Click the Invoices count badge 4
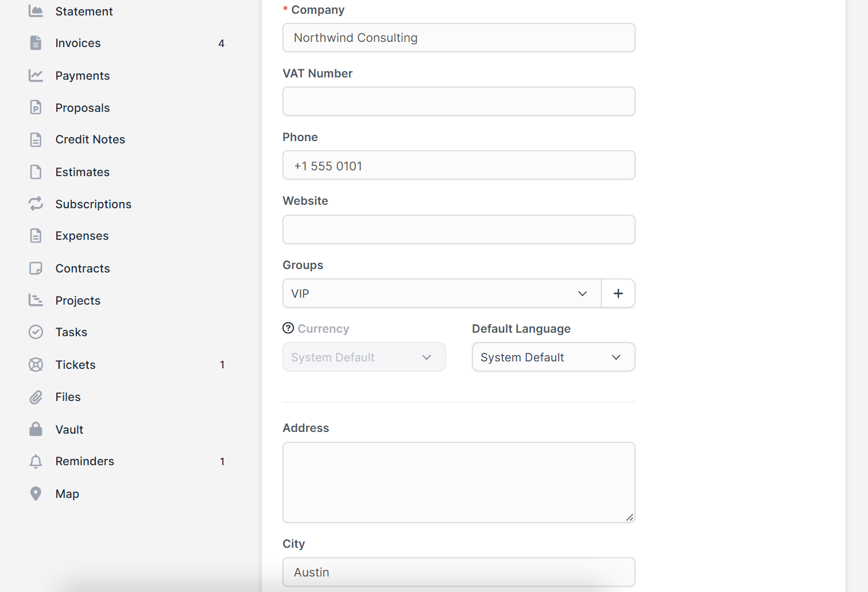The image size is (868, 592). tap(222, 44)
